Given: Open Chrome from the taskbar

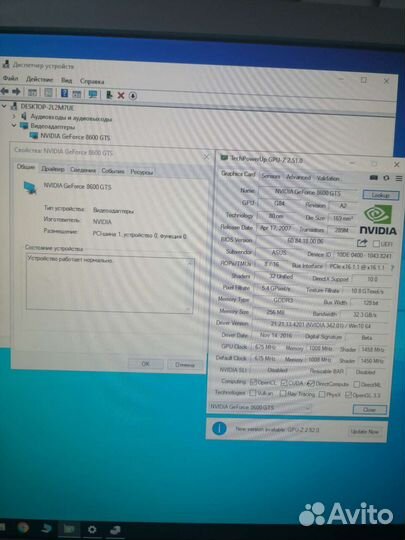Looking at the screenshot, I should (x=23, y=528).
